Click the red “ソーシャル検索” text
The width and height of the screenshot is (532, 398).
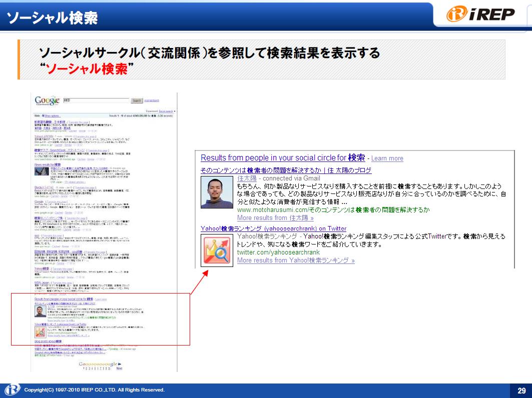(87, 69)
